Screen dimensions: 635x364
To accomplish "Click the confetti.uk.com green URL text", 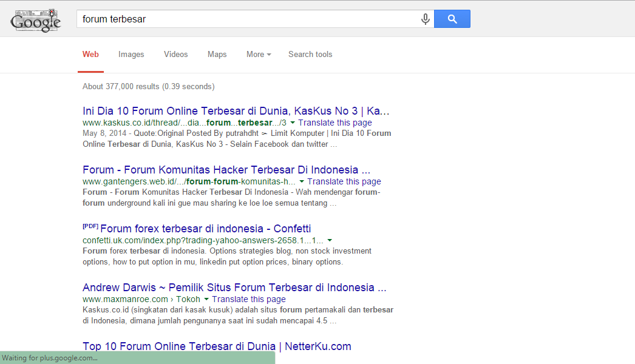I will coord(203,240).
